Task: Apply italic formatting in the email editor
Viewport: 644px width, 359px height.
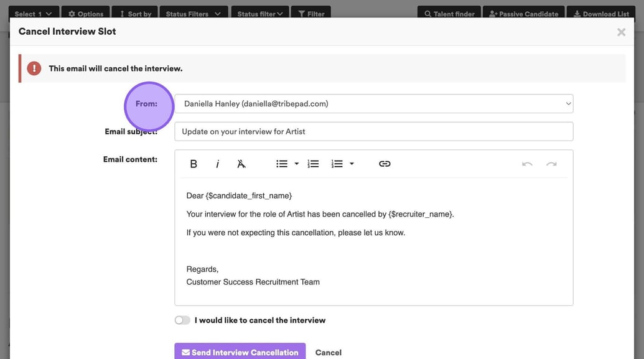Action: 217,164
